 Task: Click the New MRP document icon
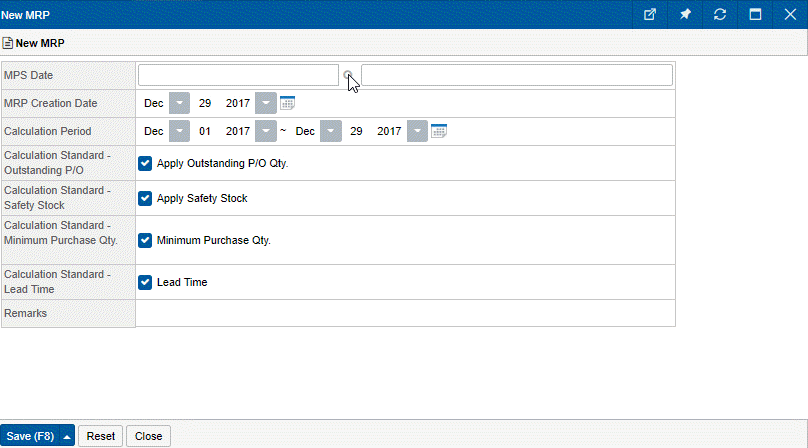(7, 43)
